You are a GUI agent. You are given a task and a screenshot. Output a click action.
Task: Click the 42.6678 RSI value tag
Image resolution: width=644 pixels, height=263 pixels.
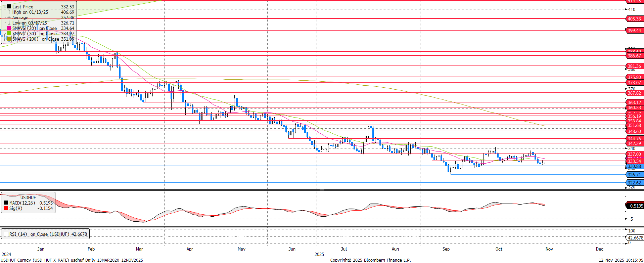pyautogui.click(x=635, y=238)
